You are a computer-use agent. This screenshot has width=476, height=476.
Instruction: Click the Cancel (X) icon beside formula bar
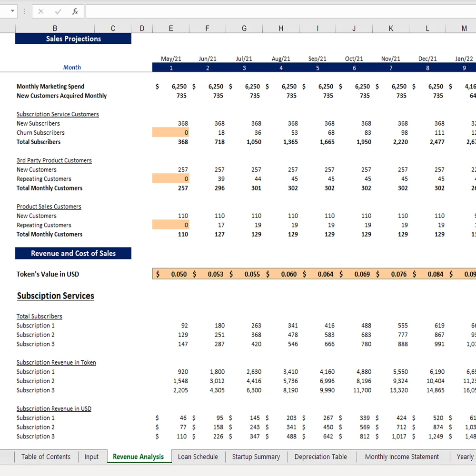coord(42,11)
